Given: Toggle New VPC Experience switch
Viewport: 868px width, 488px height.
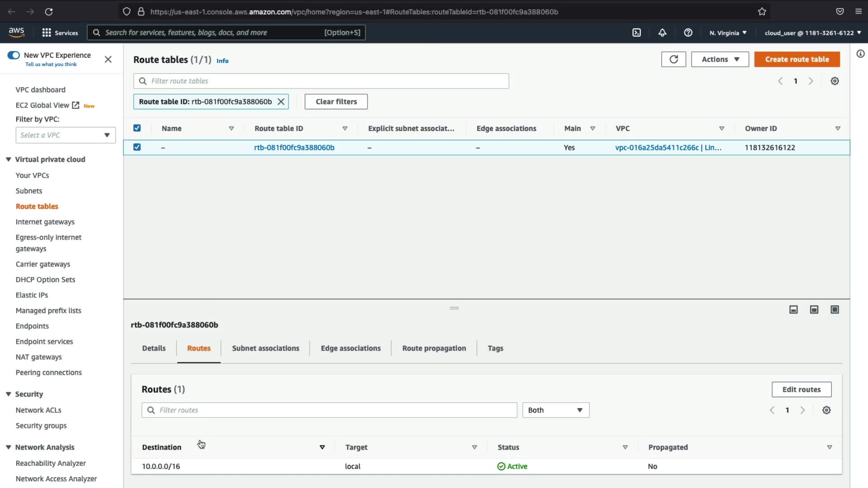Looking at the screenshot, I should (x=14, y=55).
